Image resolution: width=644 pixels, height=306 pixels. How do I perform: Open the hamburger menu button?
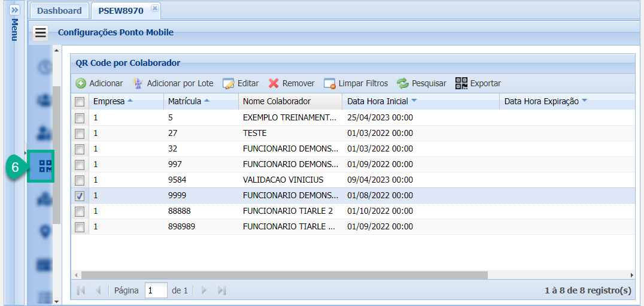(x=40, y=32)
